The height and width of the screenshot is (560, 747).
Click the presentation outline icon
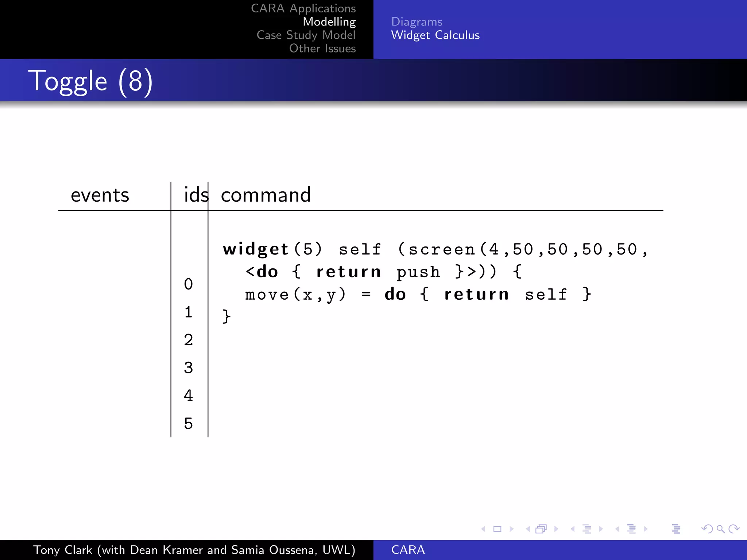point(676,529)
